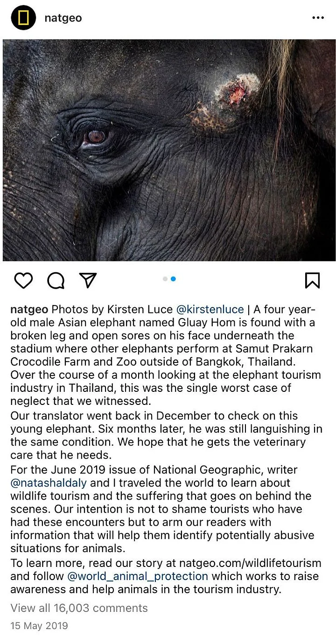Tap the elephant photo to view it
The image size is (336, 644).
pyautogui.click(x=169, y=196)
